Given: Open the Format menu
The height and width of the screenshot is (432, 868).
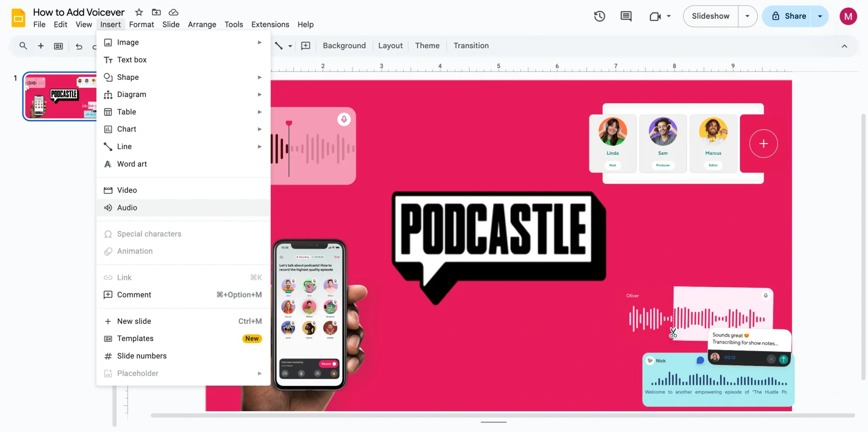Looking at the screenshot, I should 141,24.
